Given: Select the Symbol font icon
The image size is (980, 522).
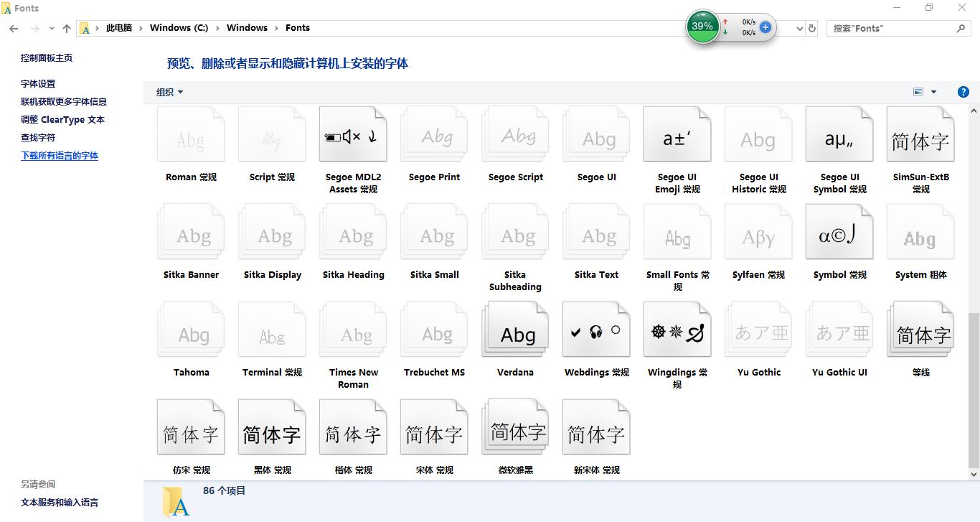Looking at the screenshot, I should (x=839, y=233).
